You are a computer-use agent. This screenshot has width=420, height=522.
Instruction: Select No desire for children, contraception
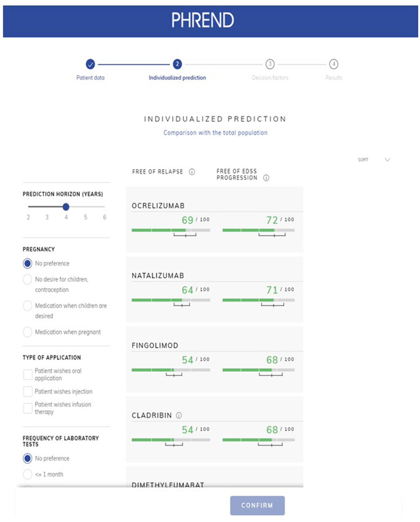click(27, 279)
